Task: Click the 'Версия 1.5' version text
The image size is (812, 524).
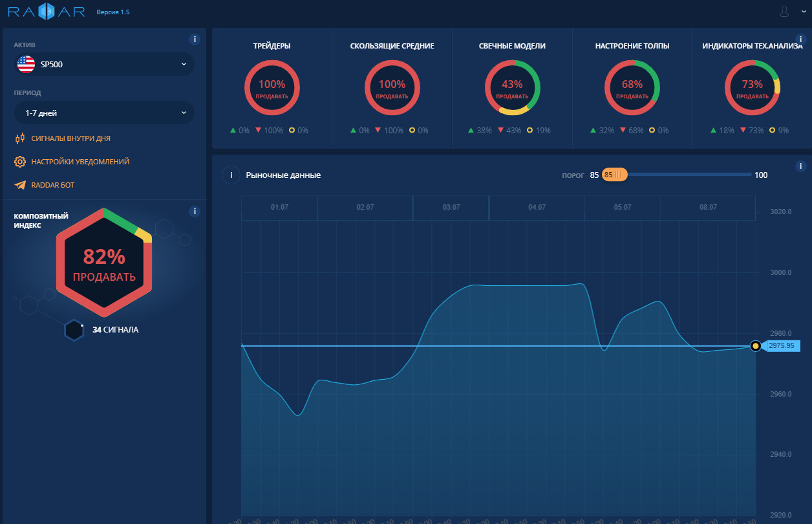Action: point(113,12)
